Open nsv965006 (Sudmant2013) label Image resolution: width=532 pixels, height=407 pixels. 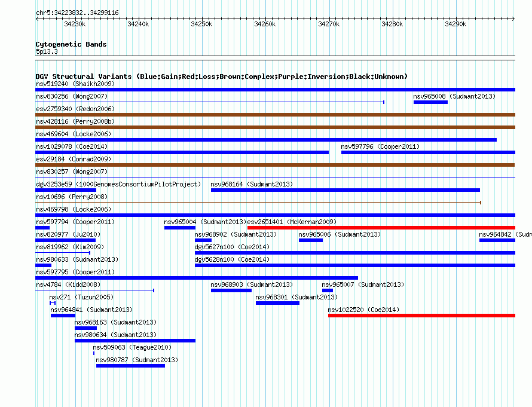(340, 234)
